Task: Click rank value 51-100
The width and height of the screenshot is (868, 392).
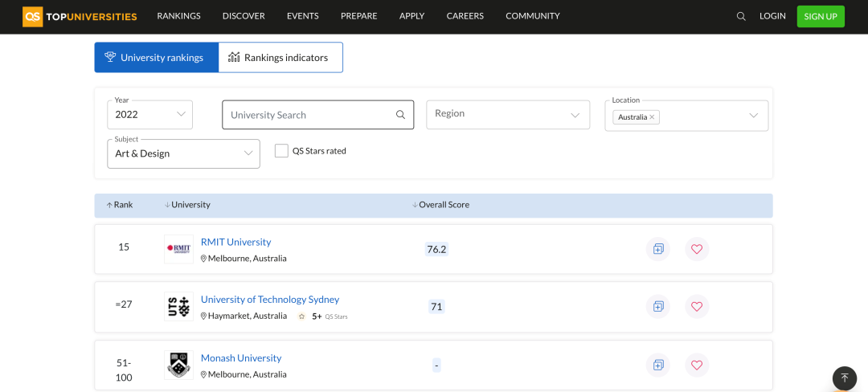Action: point(124,370)
